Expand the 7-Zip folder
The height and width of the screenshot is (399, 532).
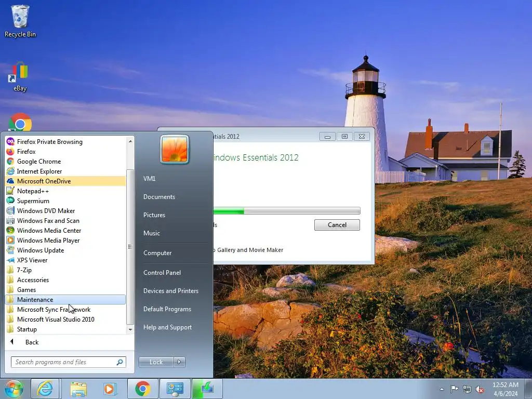coord(65,270)
